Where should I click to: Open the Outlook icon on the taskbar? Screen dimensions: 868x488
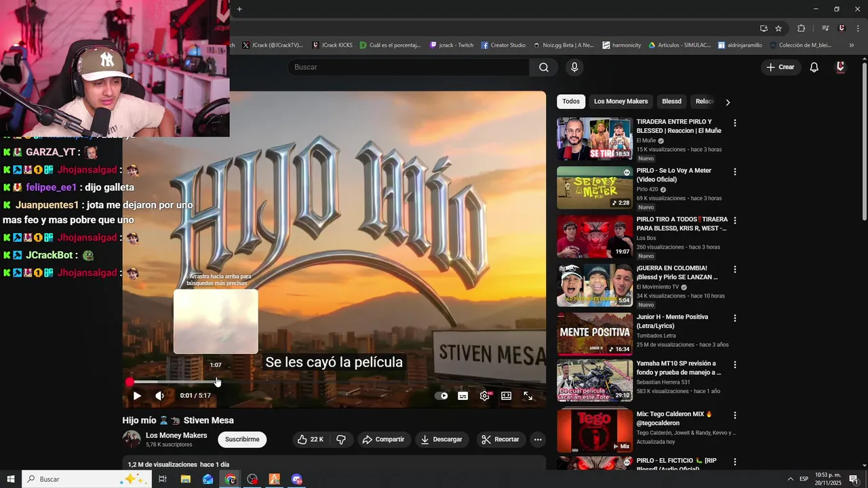(x=208, y=479)
